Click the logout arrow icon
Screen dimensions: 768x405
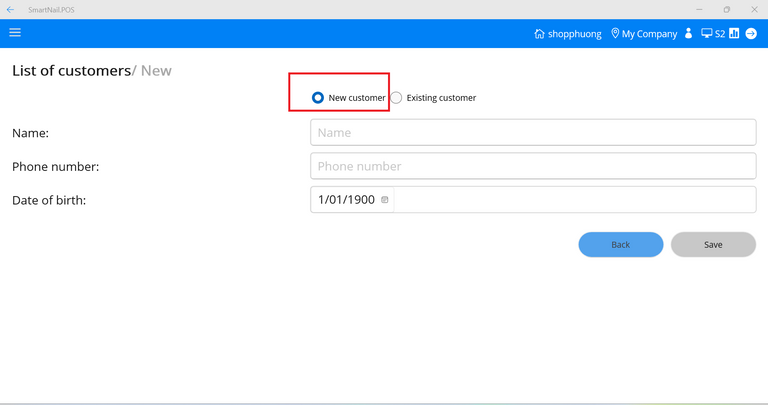point(751,34)
